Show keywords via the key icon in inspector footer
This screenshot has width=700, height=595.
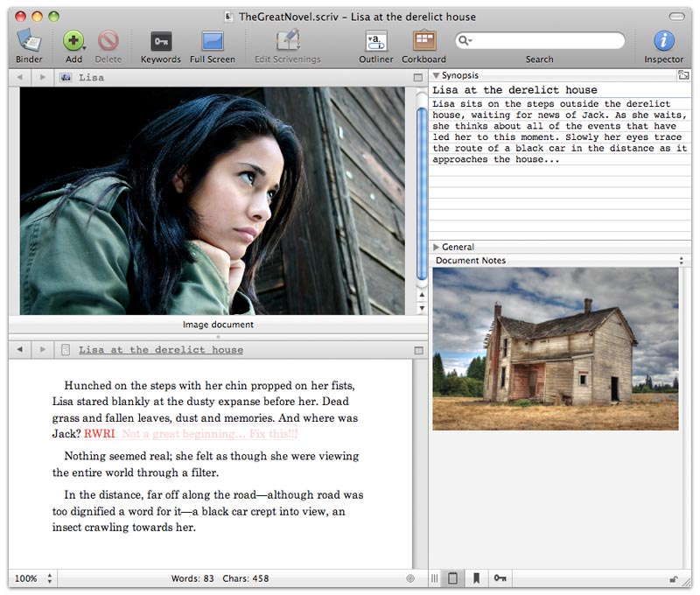[500, 578]
